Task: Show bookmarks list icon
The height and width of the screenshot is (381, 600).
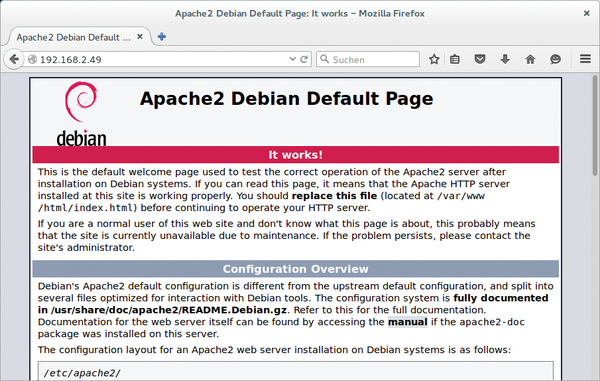Action: (x=455, y=59)
